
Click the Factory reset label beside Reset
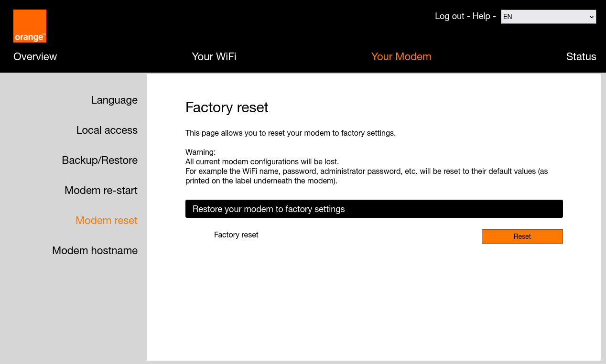pyautogui.click(x=236, y=235)
